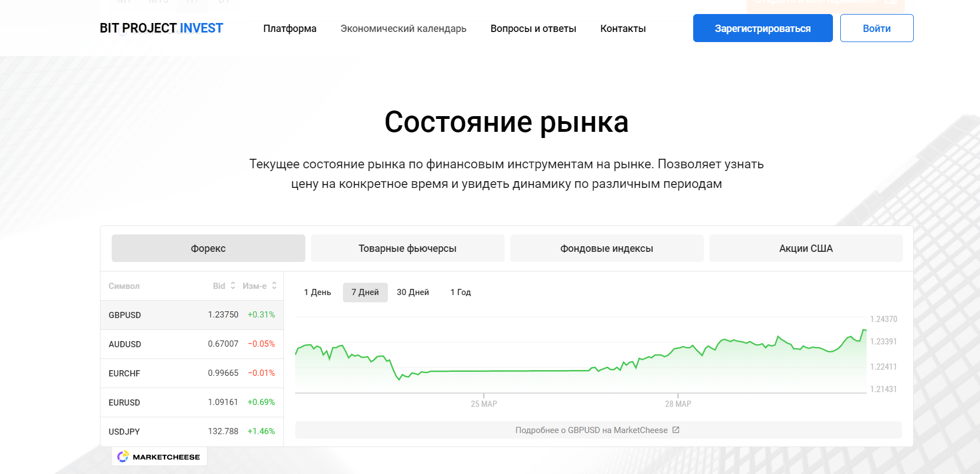Click the Символ column header
Viewport: 980px width, 474px height.
coord(124,286)
